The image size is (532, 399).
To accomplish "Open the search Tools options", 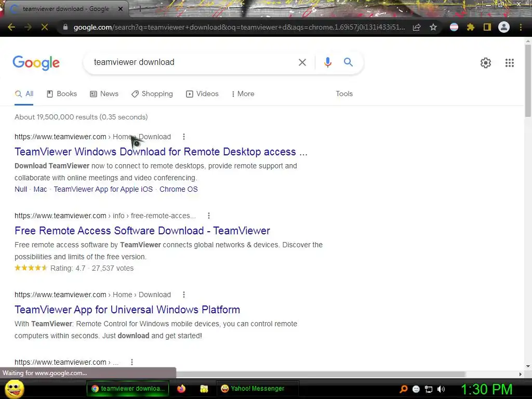I will coord(344,94).
